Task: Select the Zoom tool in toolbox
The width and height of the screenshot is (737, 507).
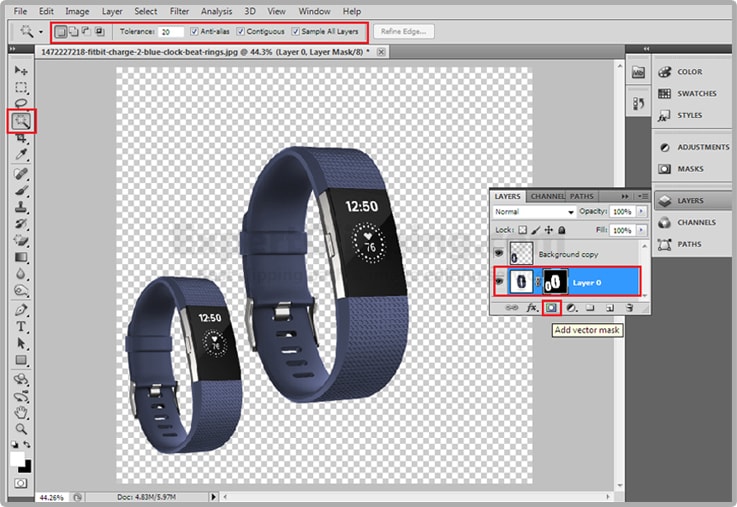Action: (x=21, y=429)
